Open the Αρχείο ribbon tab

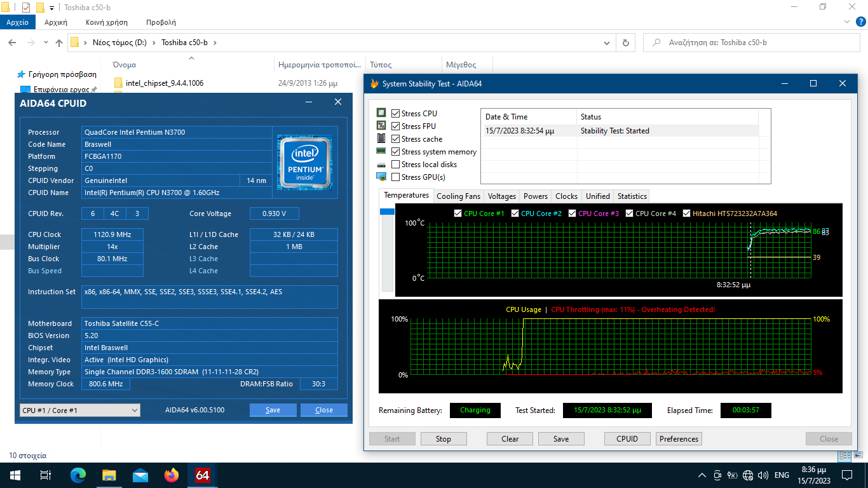coord(18,22)
